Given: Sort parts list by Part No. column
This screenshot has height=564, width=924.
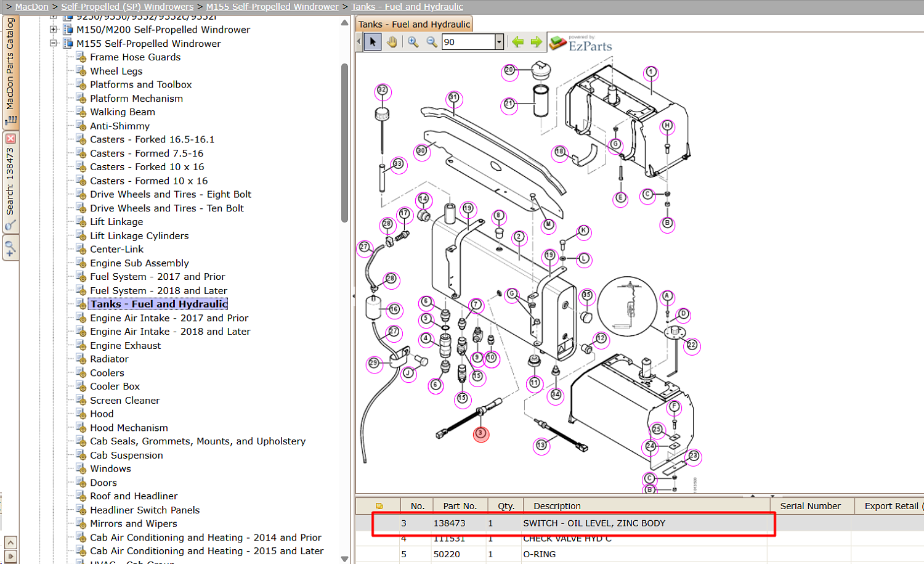Looking at the screenshot, I should click(460, 506).
